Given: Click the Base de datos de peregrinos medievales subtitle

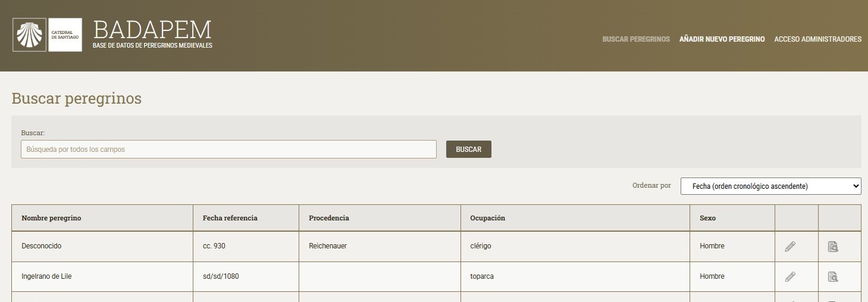Looking at the screenshot, I should pyautogui.click(x=152, y=46).
